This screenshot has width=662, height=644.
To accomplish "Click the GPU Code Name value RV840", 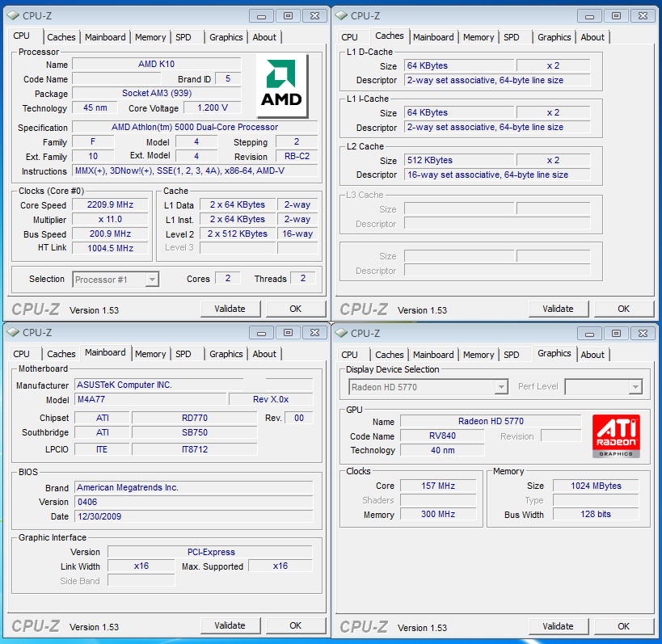I will [442, 436].
